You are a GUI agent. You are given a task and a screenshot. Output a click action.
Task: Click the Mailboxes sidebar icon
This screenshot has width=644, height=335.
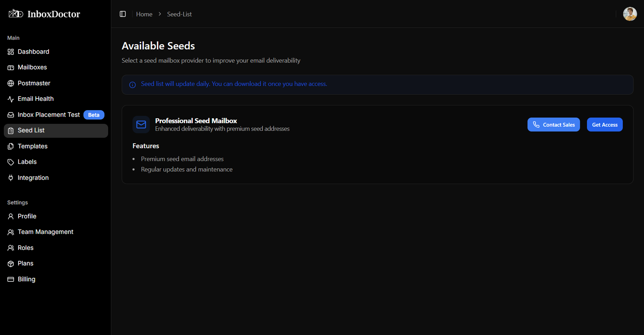coord(11,67)
